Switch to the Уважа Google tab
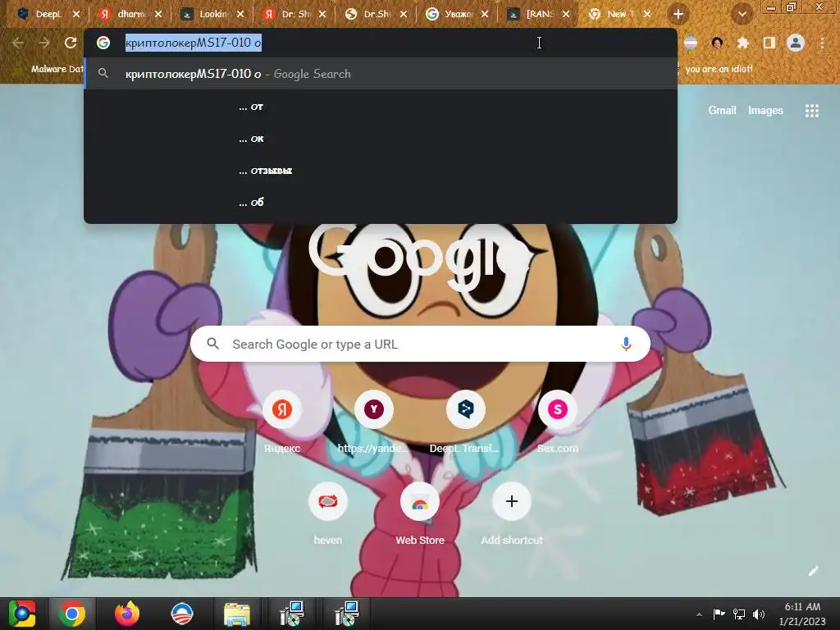840x630 pixels. pos(457,15)
